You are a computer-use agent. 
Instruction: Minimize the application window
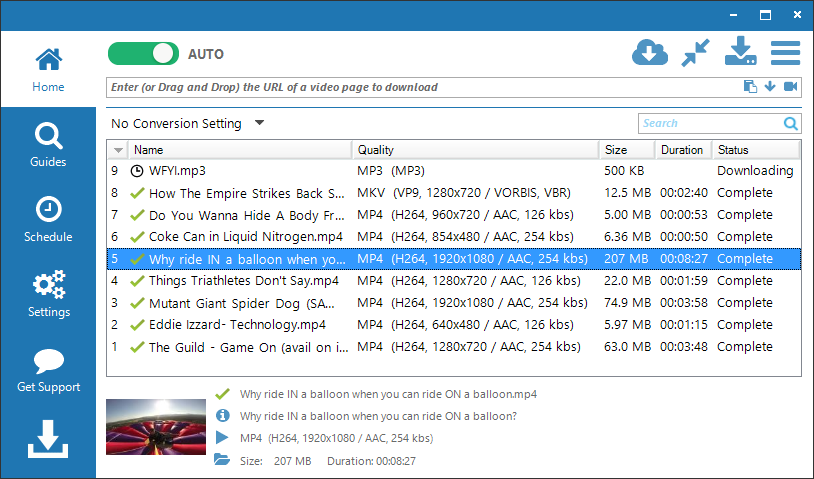click(733, 15)
